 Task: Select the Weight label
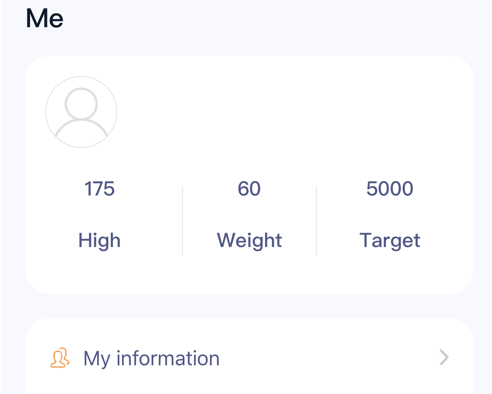coord(249,241)
